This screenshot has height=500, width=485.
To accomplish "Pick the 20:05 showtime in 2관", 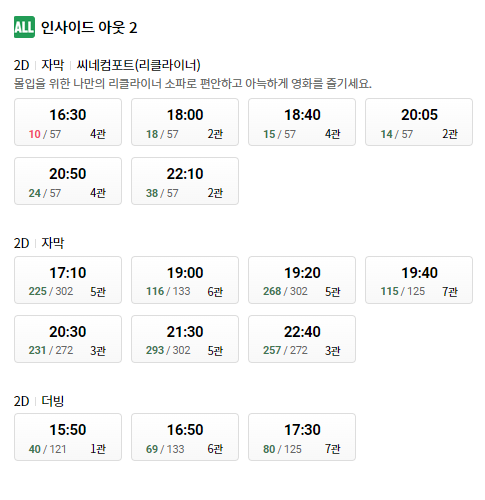I will click(x=419, y=122).
